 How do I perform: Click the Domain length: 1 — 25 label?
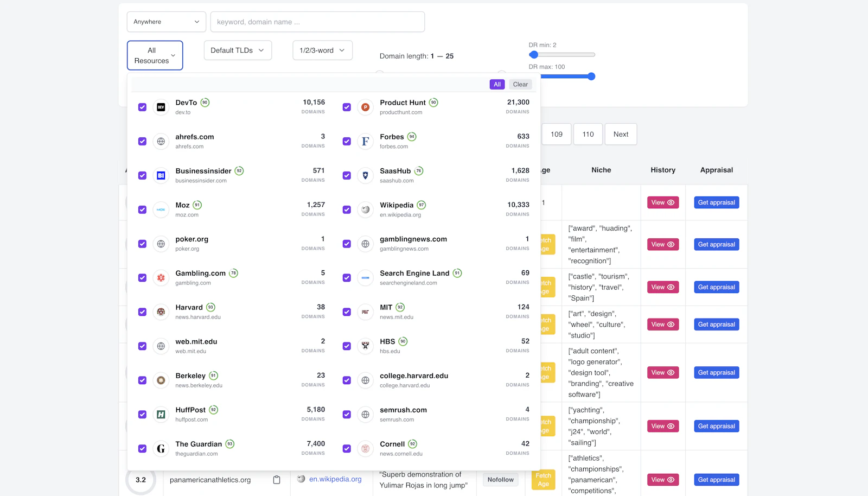pyautogui.click(x=417, y=56)
